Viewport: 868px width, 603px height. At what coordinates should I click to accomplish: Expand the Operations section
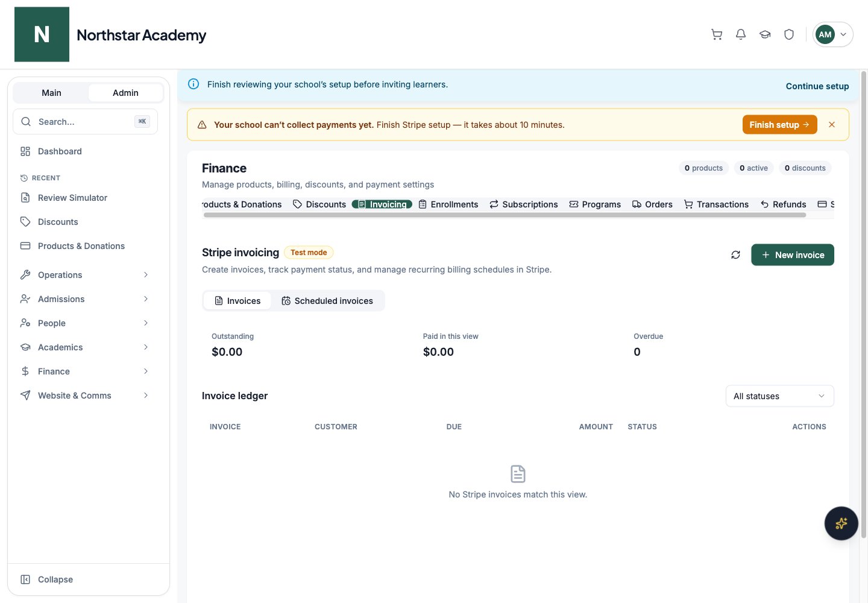coord(85,275)
